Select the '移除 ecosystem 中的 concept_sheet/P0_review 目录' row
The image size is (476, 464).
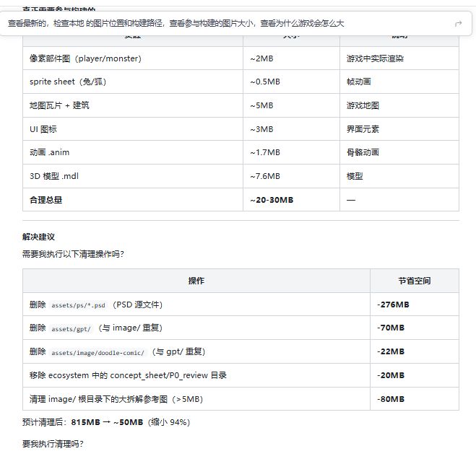241,375
